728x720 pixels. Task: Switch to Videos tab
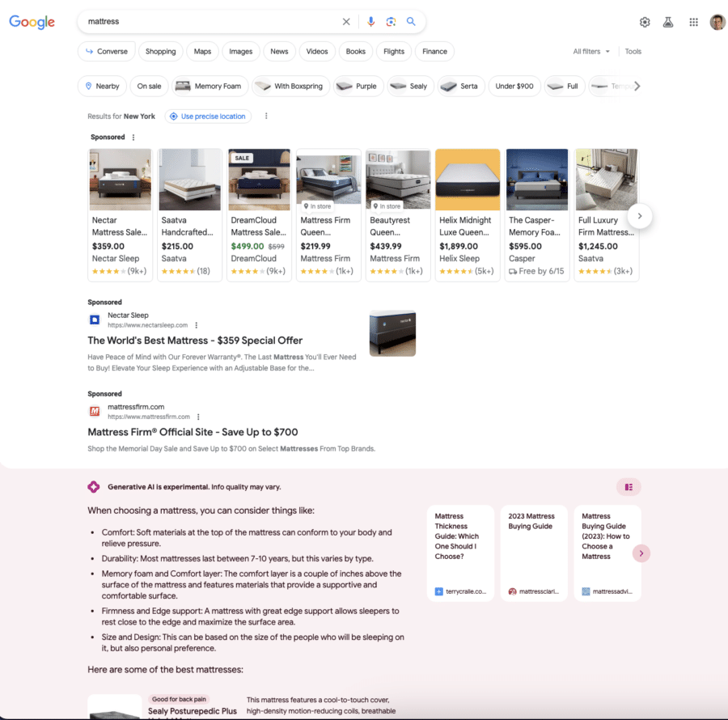click(317, 52)
